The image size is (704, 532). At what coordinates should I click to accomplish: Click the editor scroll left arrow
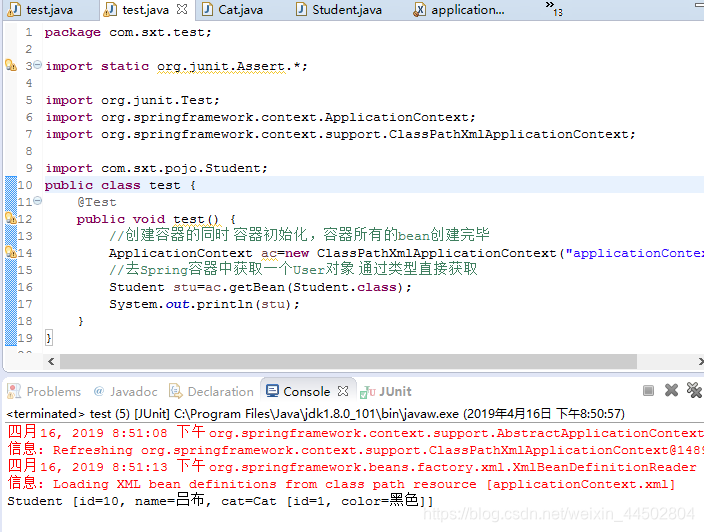(51, 361)
